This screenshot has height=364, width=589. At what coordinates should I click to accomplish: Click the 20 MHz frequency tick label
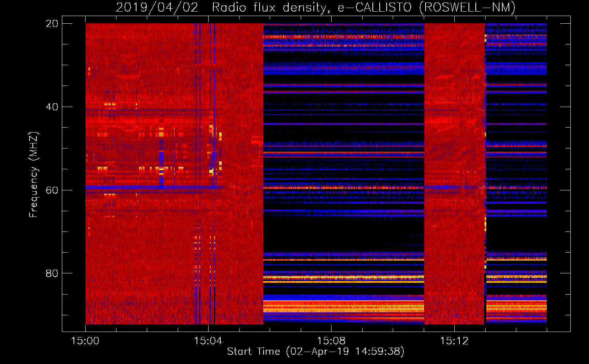pyautogui.click(x=52, y=24)
